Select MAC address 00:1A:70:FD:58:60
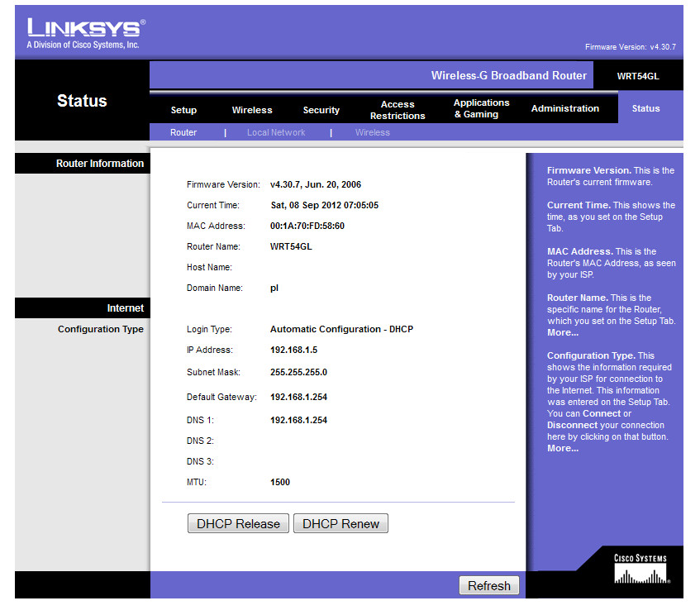700x615 pixels. [307, 226]
